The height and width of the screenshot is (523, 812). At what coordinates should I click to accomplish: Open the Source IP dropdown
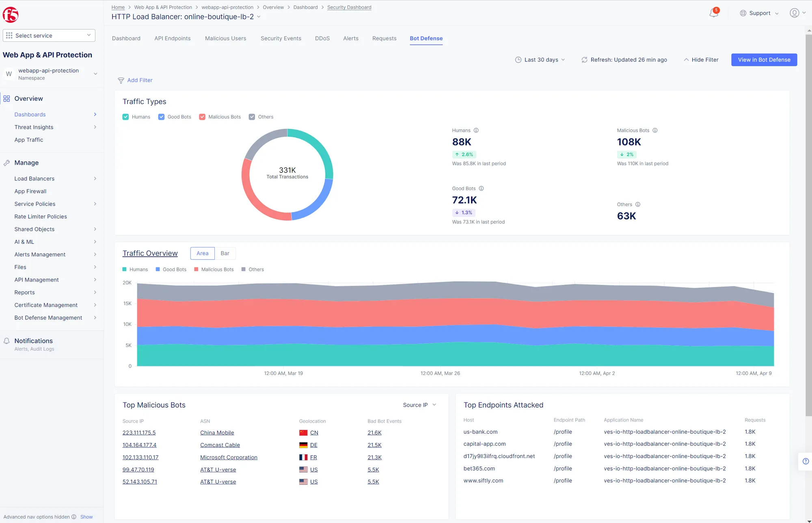tap(419, 405)
